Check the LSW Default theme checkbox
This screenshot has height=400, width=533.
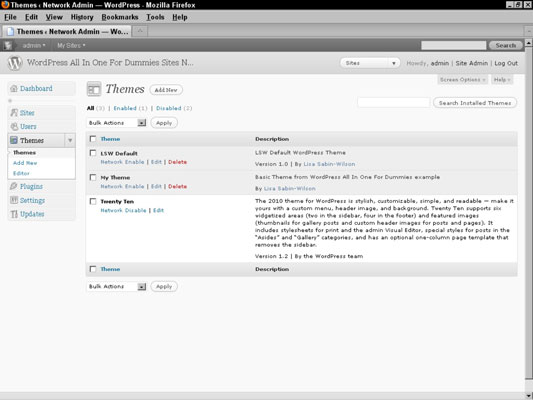point(93,153)
